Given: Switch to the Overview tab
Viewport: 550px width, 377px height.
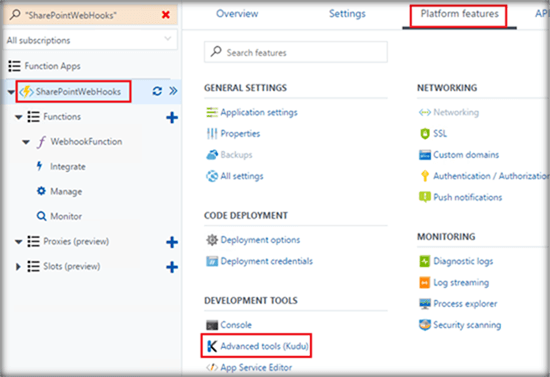Looking at the screenshot, I should coord(237,14).
